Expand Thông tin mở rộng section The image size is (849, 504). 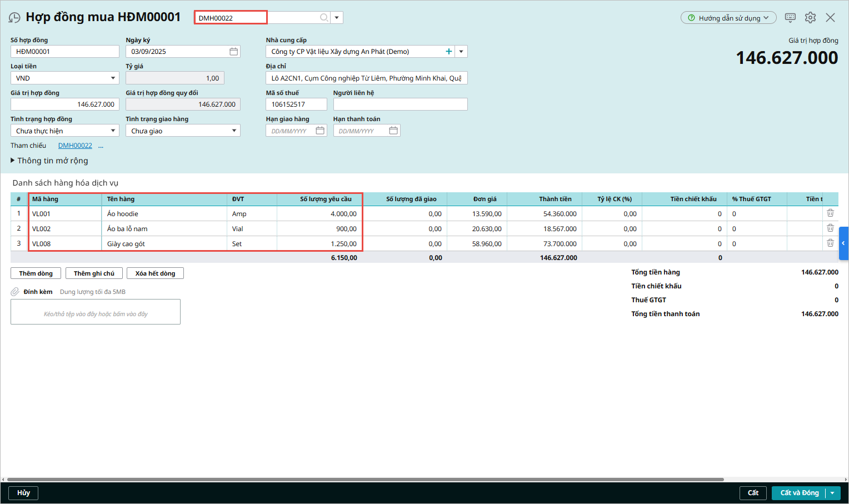[49, 161]
